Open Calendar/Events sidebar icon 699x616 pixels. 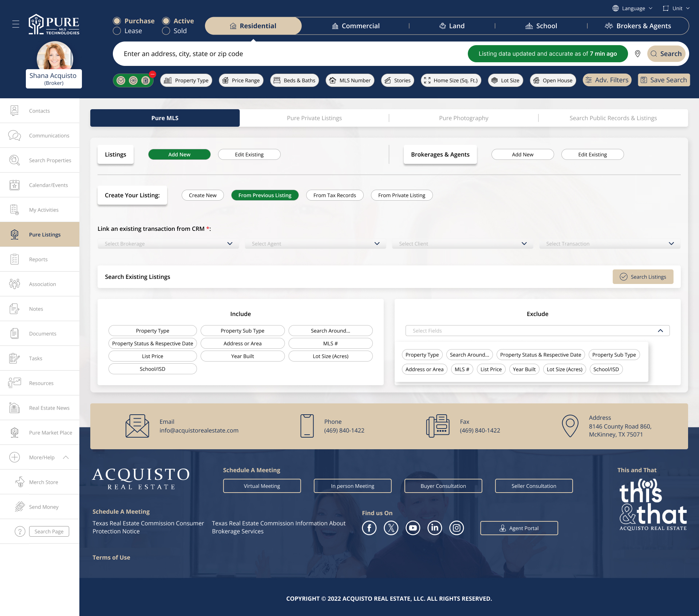coord(15,185)
